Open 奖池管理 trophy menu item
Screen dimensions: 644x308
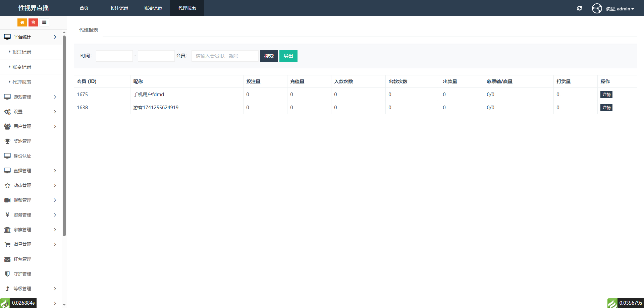[x=22, y=141]
